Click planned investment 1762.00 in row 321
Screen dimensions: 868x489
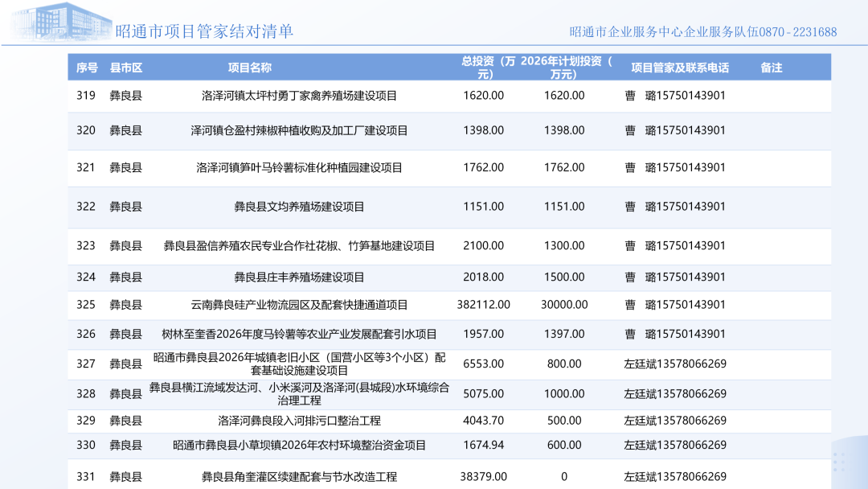click(x=564, y=167)
